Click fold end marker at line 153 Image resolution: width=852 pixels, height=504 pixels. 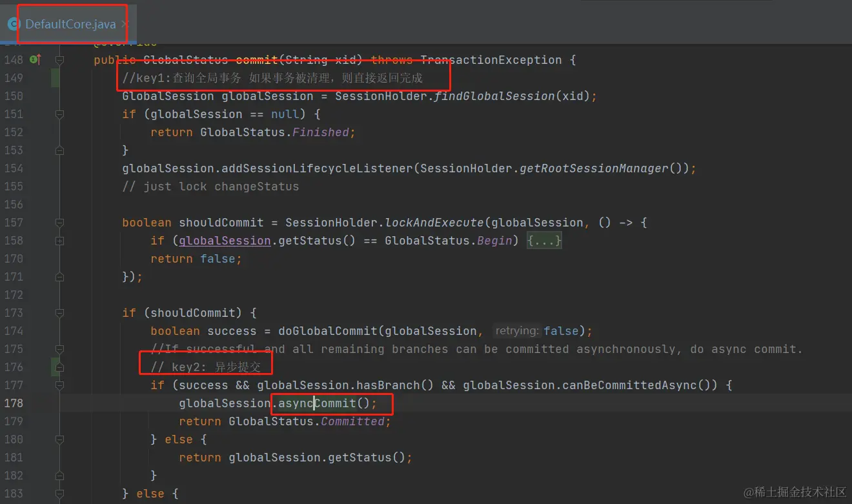[60, 150]
